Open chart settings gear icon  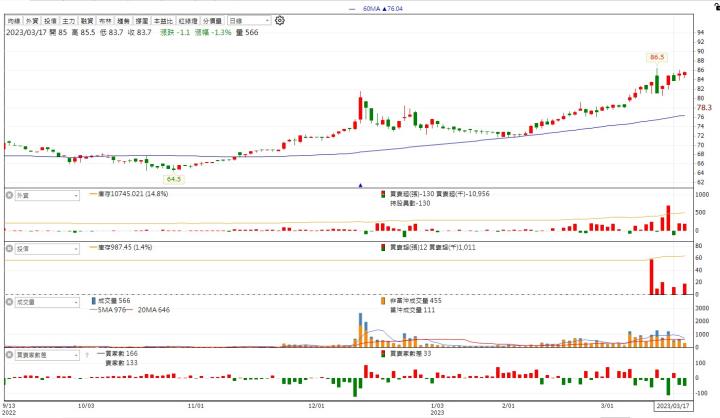pos(279,20)
